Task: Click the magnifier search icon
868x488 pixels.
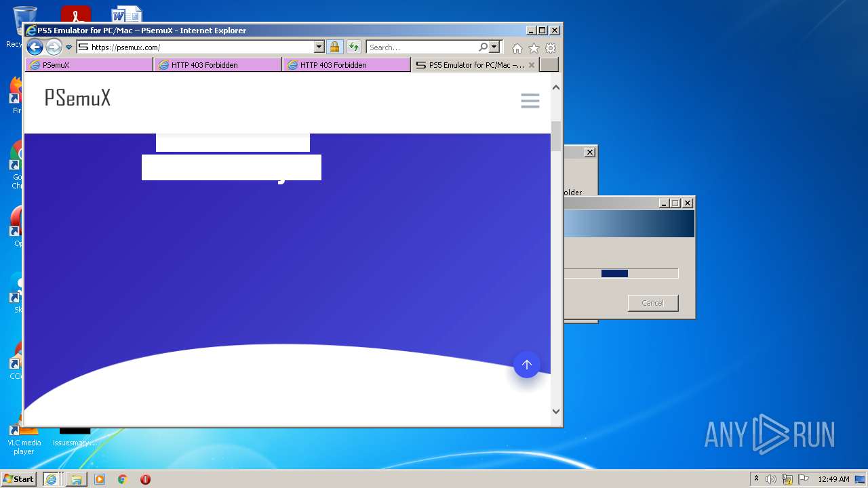Action: tap(483, 47)
